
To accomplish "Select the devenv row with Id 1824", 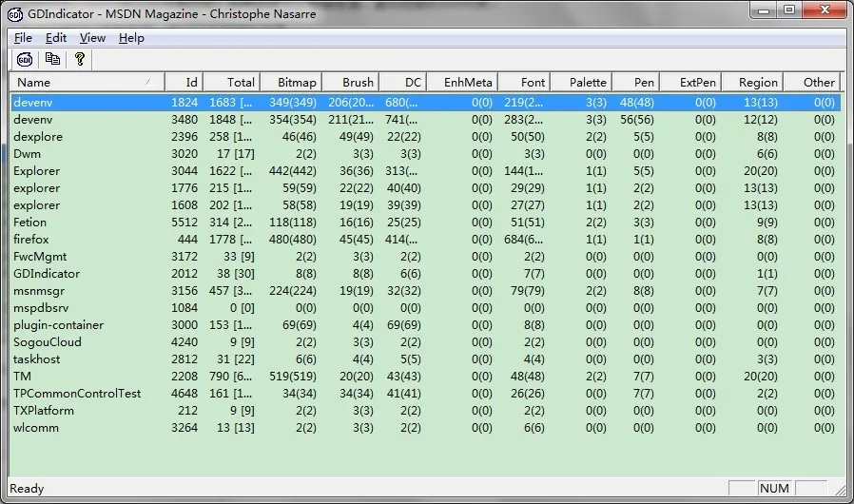I will pos(426,103).
